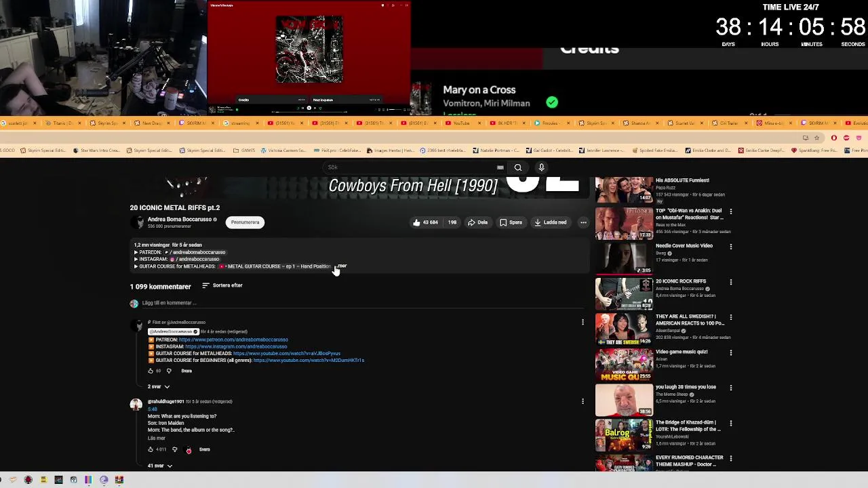Open the on-screen keyboard icon in search box
The image size is (868, 488).
[500, 167]
